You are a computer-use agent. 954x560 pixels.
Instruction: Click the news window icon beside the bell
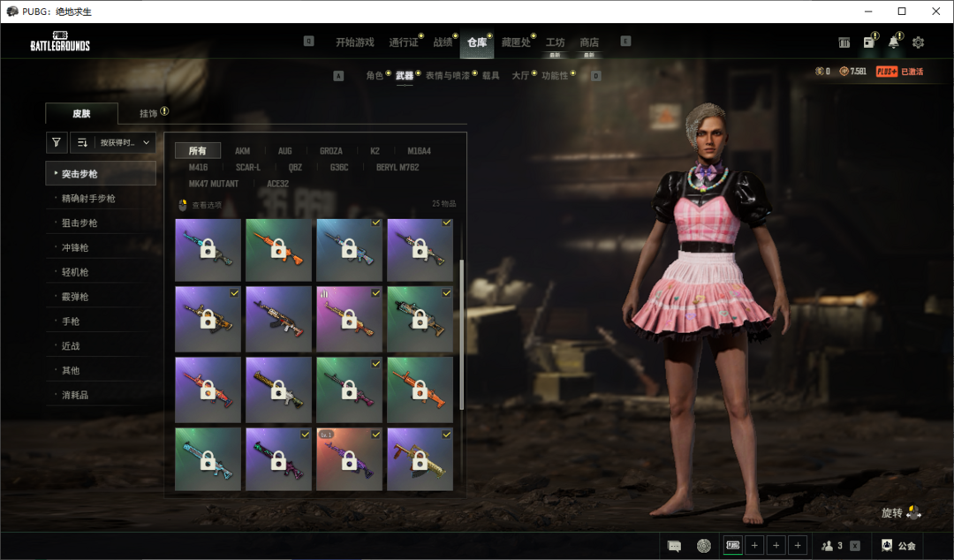tap(869, 42)
